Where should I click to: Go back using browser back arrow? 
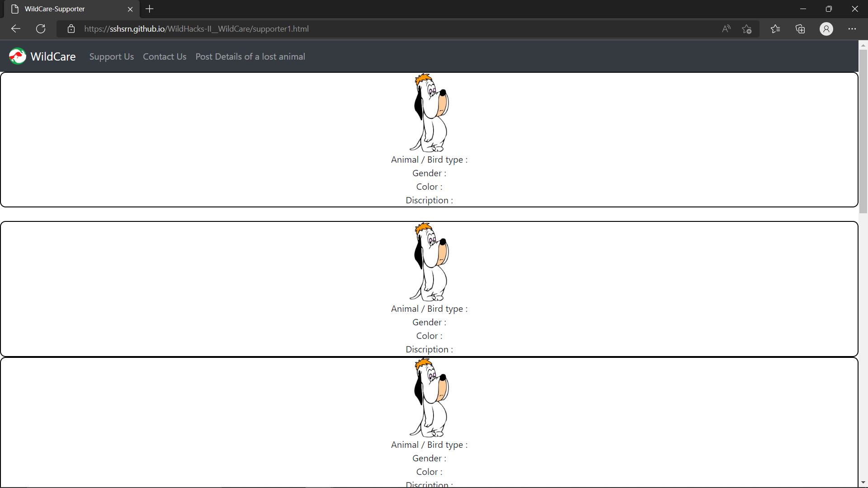click(16, 29)
